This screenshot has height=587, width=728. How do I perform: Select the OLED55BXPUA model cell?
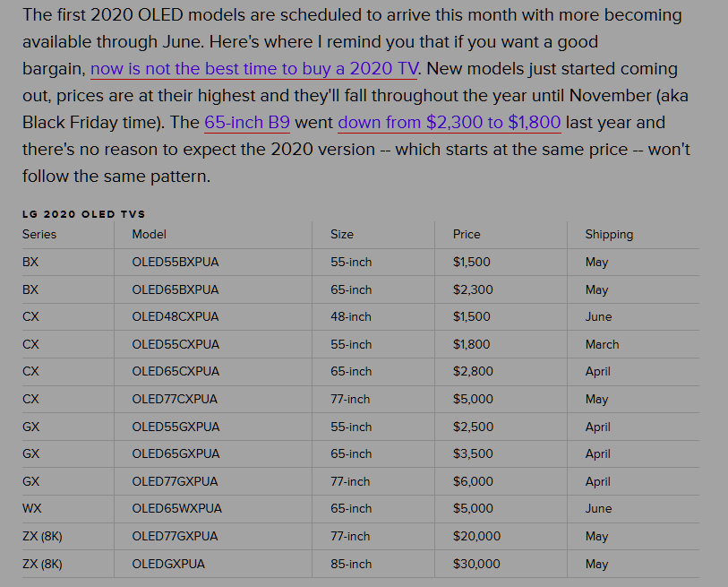175,263
